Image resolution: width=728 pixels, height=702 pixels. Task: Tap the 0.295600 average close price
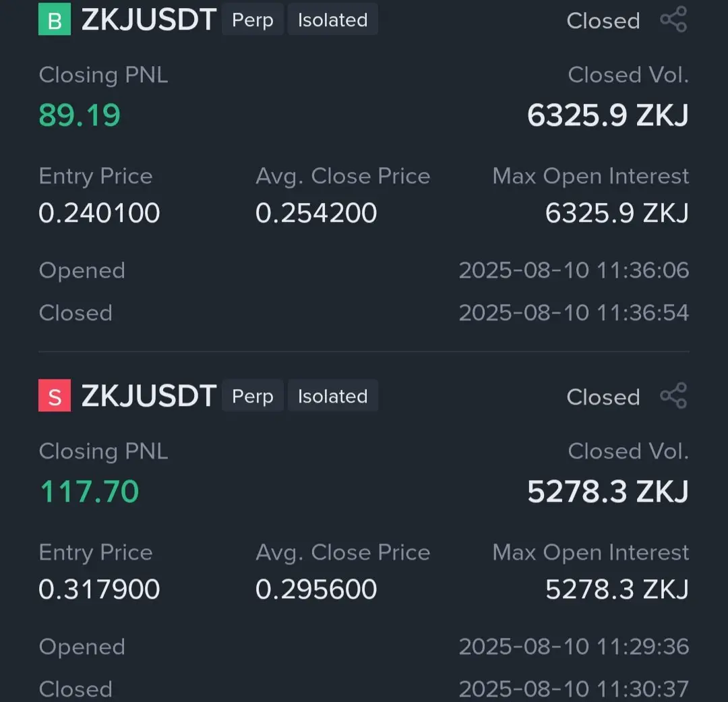316,589
